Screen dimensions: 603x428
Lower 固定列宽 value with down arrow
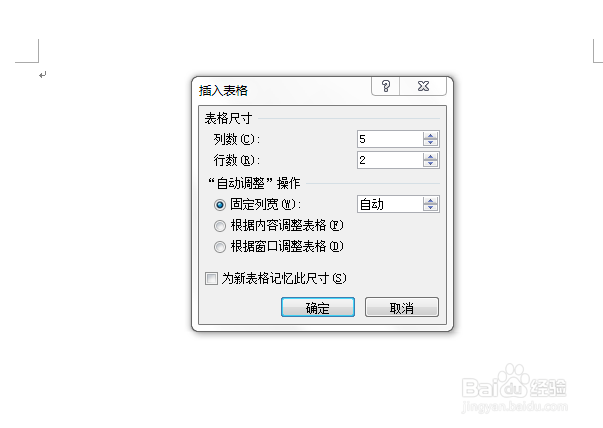click(430, 208)
